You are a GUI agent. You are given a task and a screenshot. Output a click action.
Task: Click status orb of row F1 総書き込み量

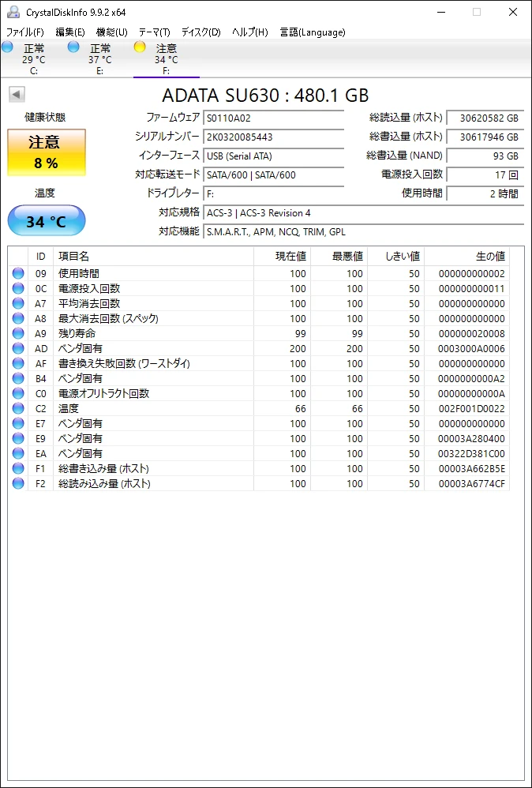click(18, 468)
